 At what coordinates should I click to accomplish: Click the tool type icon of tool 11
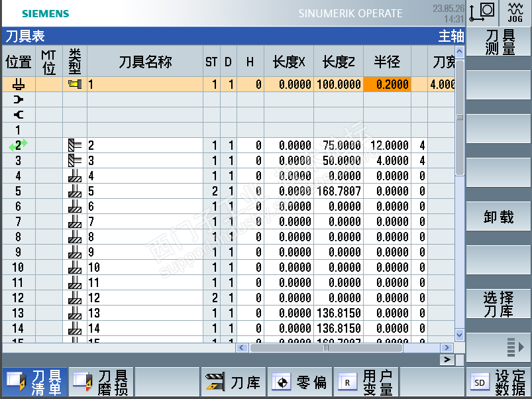coord(75,282)
